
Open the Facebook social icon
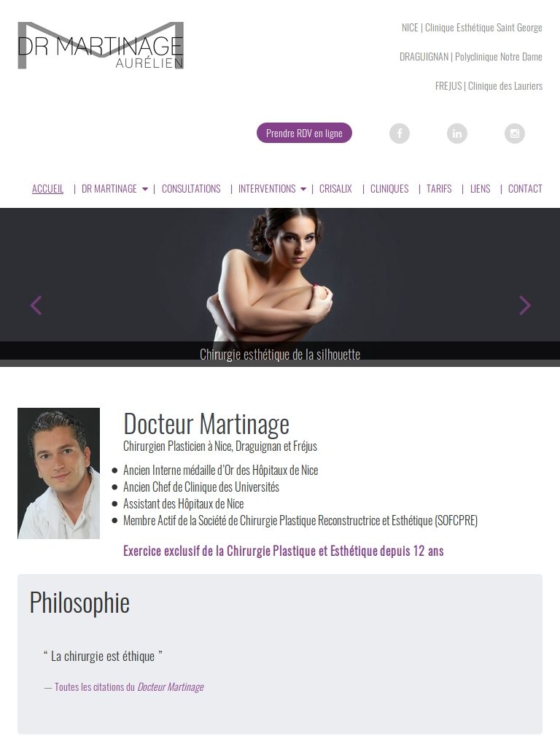coord(400,133)
